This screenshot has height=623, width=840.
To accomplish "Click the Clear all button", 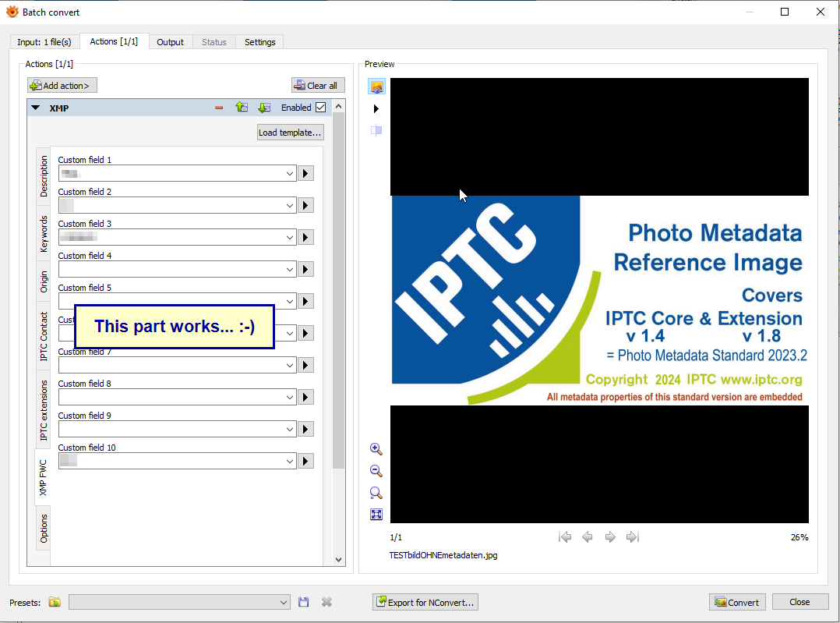I will pyautogui.click(x=318, y=85).
